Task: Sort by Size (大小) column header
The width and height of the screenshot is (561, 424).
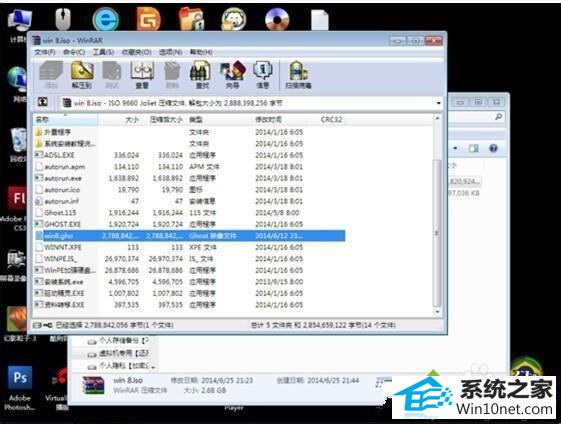Action: [x=119, y=120]
